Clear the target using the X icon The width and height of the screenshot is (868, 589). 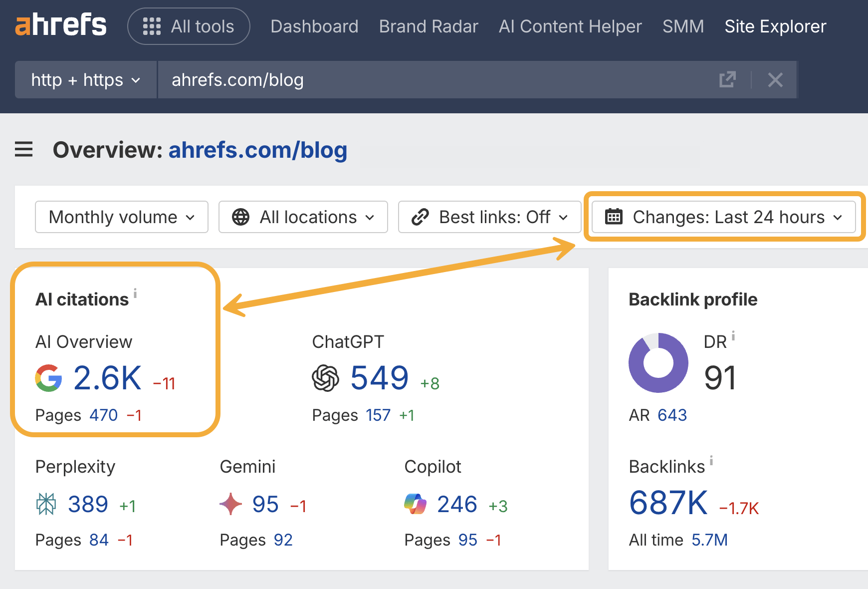pos(775,79)
